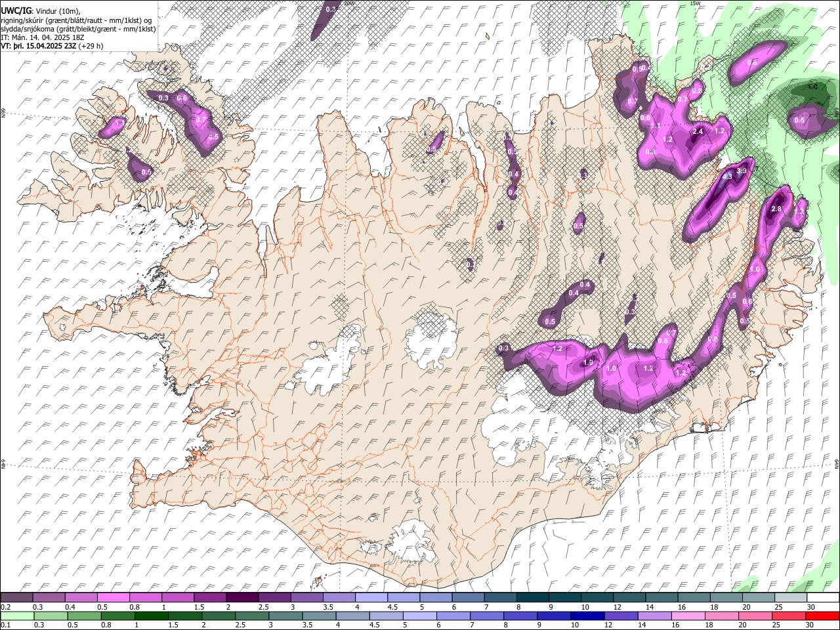This screenshot has width=840, height=630.
Task: Click the 2.8 precipitation value on the map
Action: coord(776,209)
